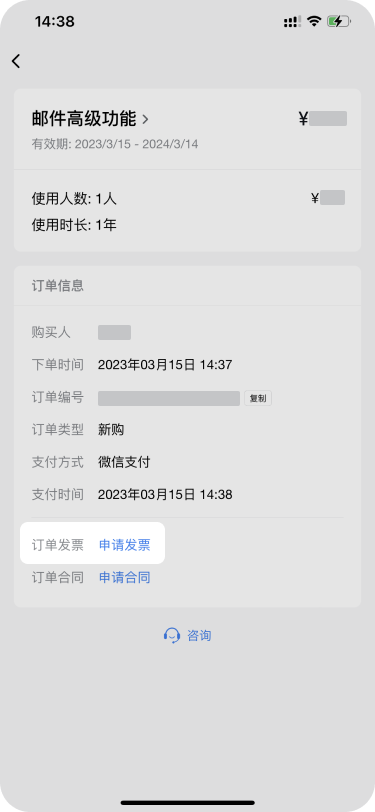
Task: Tap the blurred order number field
Action: [169, 398]
